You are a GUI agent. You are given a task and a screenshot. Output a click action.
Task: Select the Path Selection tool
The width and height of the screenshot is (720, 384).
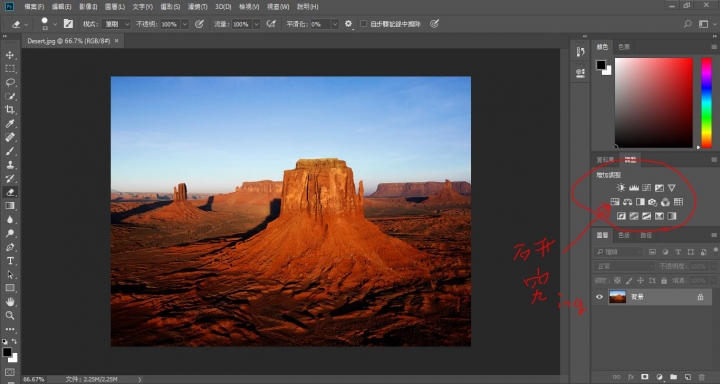10,275
